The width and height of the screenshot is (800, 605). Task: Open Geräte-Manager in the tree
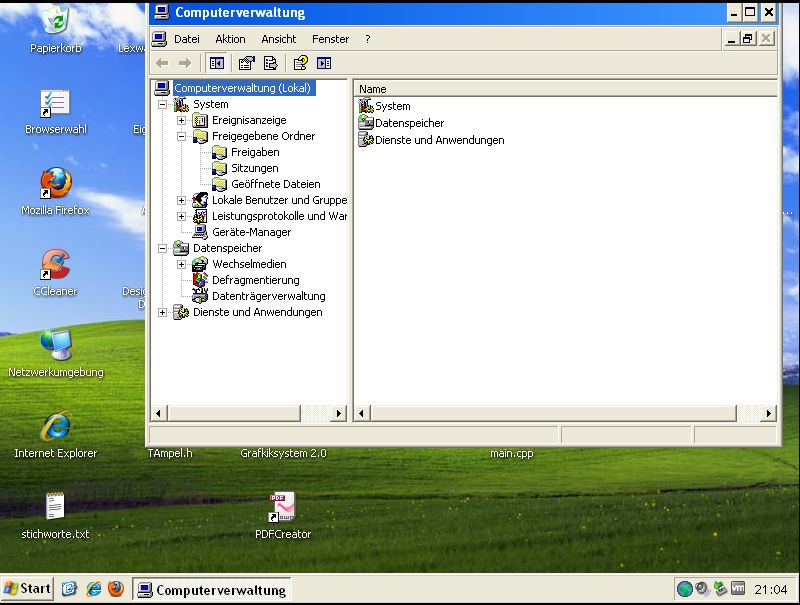251,232
